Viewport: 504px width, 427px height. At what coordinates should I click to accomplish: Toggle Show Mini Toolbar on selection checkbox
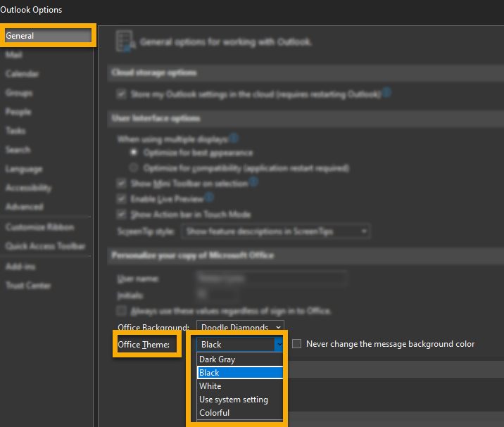pos(122,184)
